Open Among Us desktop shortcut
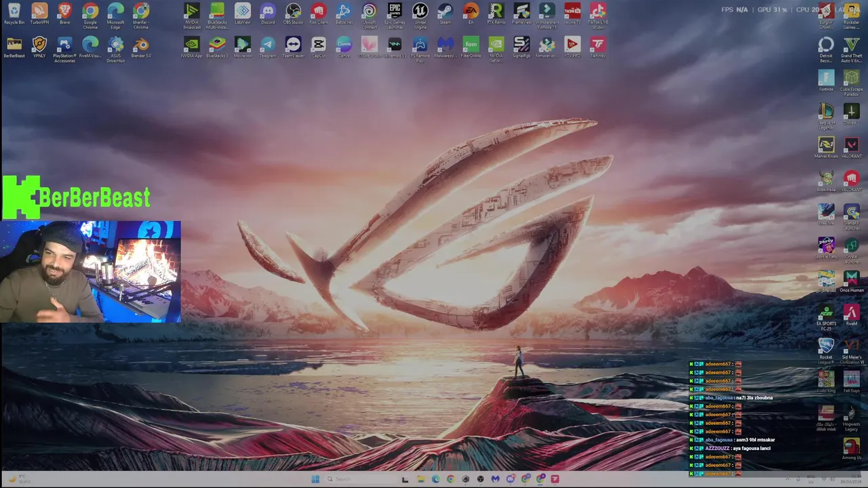 [x=851, y=449]
